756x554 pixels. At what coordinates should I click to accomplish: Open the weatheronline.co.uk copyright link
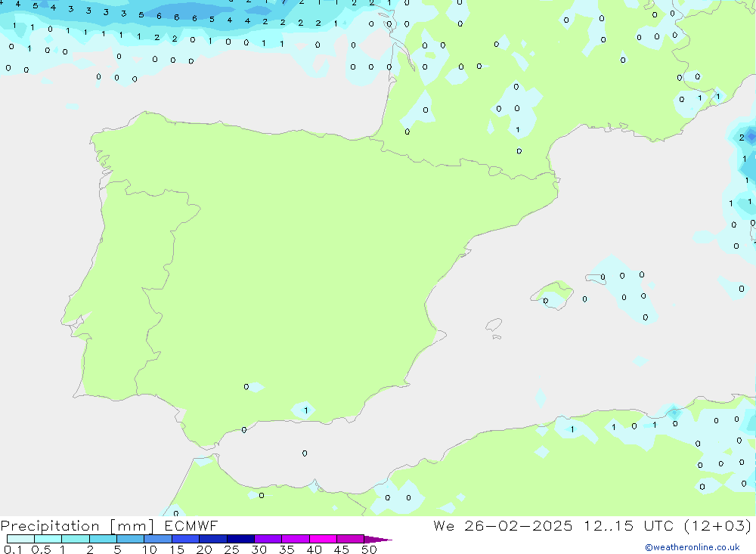(692, 547)
